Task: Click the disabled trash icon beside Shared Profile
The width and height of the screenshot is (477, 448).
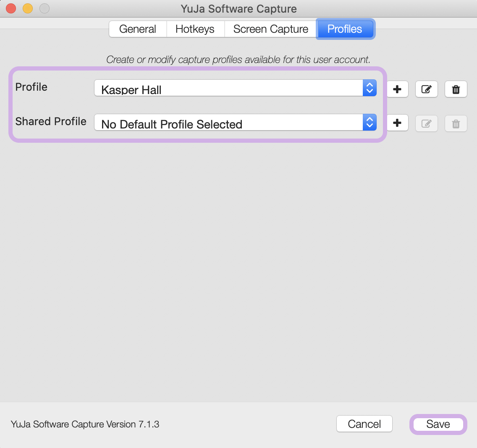Action: coord(456,123)
